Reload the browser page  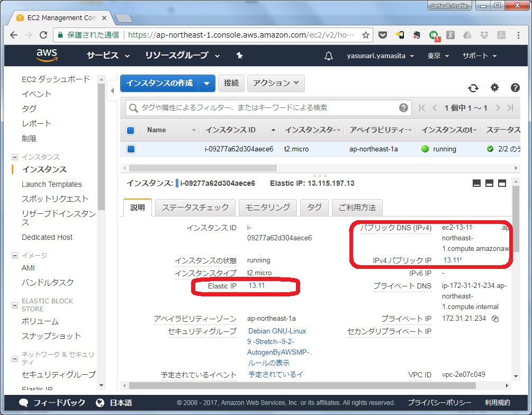click(43, 35)
